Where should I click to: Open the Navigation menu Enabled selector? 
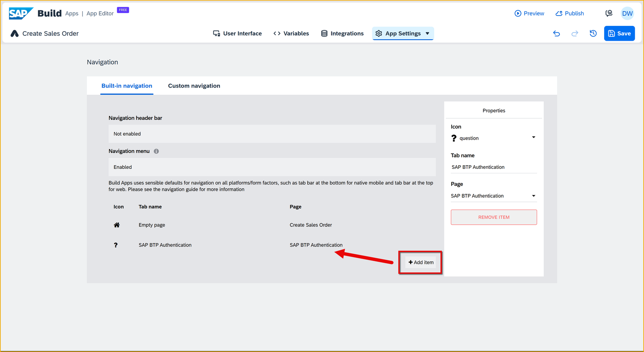point(272,167)
